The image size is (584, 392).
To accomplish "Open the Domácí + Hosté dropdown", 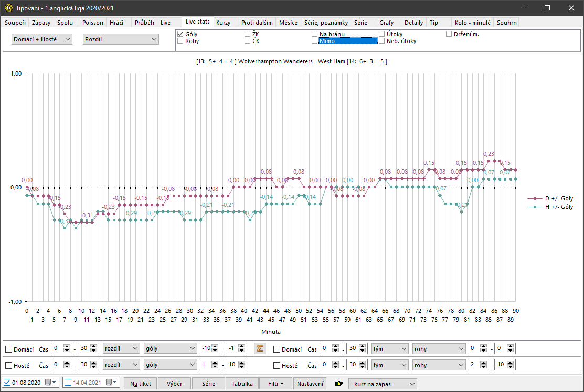I will click(x=41, y=39).
